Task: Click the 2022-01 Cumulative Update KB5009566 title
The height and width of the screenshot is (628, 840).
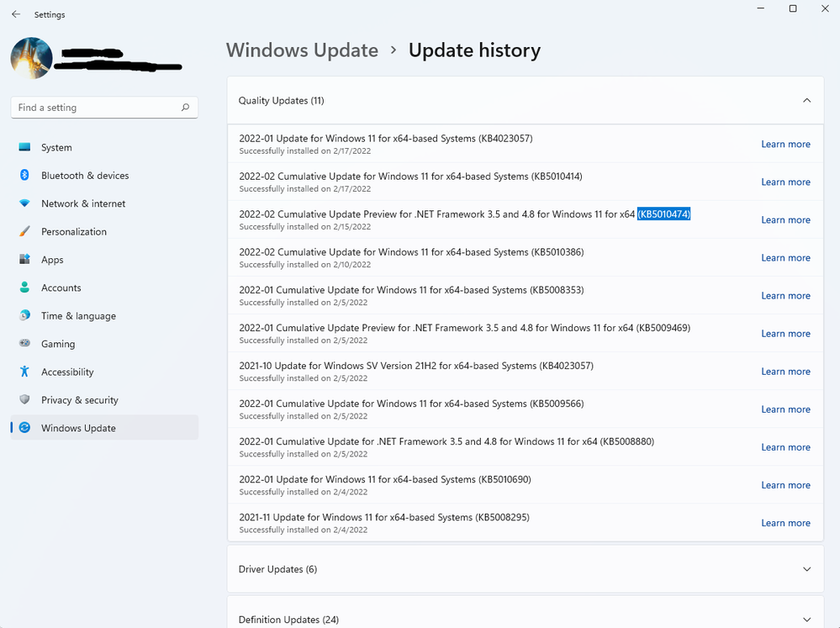Action: point(411,404)
